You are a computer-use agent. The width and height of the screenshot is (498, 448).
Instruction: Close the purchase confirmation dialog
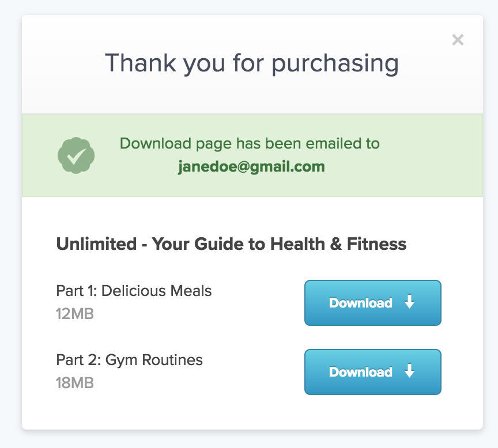pos(458,40)
